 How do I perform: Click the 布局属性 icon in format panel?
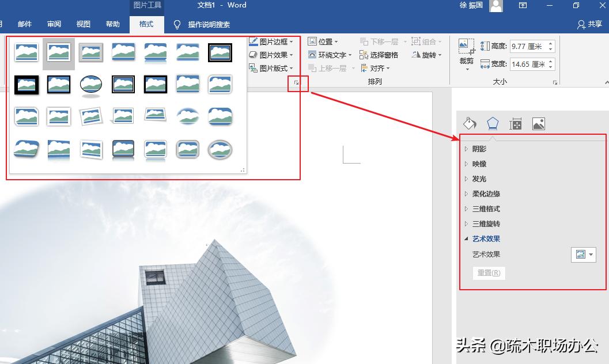tap(516, 123)
